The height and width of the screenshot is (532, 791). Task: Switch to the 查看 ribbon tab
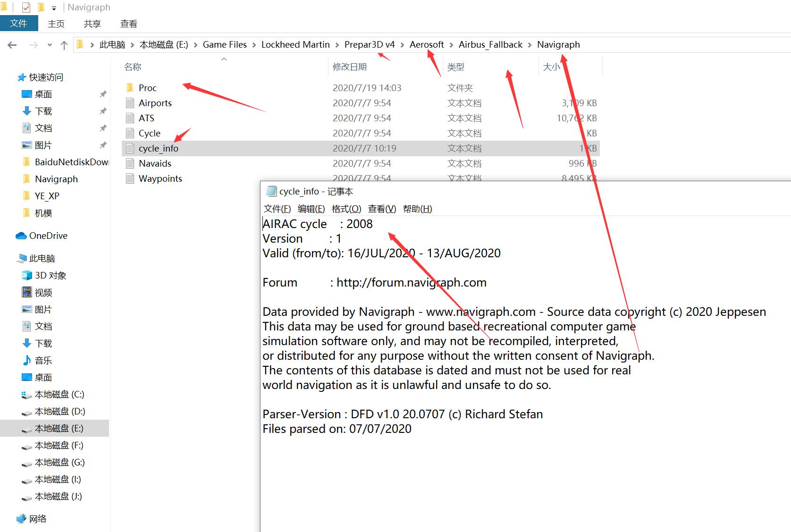pyautogui.click(x=128, y=24)
